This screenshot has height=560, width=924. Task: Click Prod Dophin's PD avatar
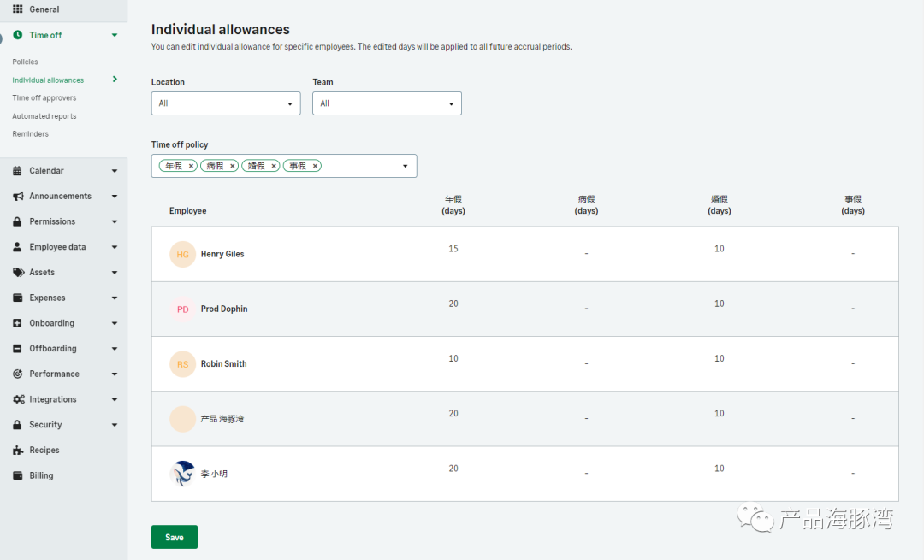click(x=183, y=309)
